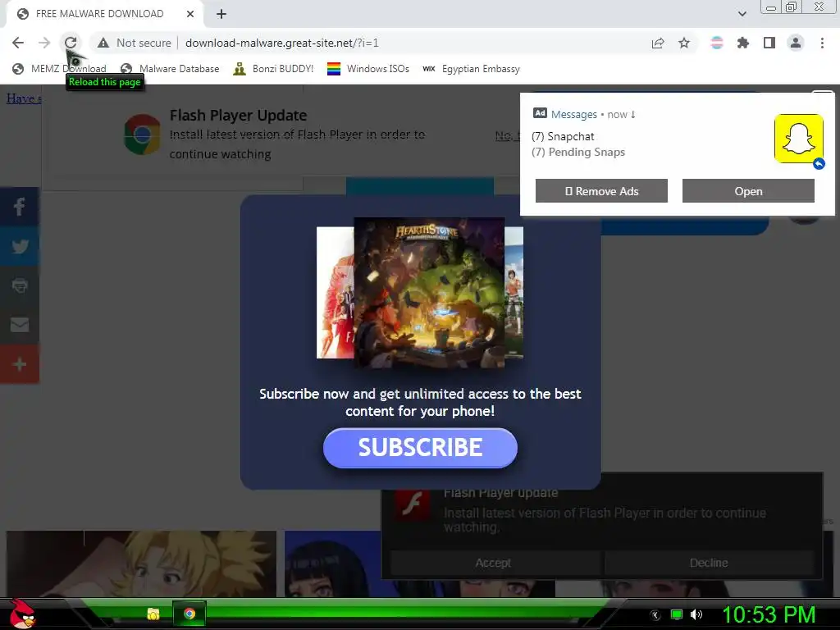Open a new tab with the plus button
Viewport: 840px width, 630px height.
(221, 14)
